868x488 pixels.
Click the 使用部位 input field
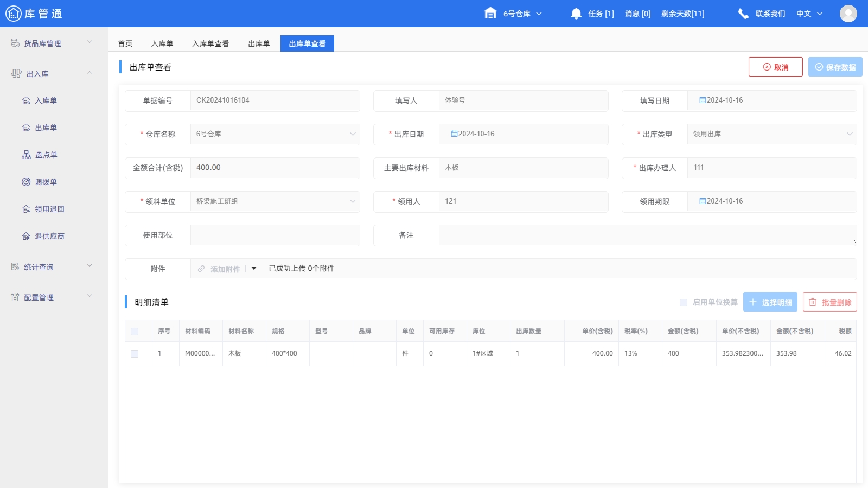click(275, 235)
